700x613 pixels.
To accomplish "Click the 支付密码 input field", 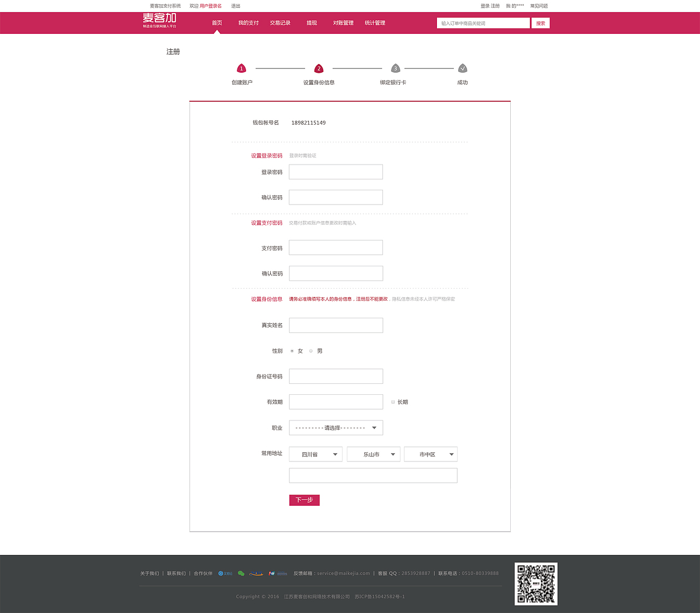I will (336, 248).
